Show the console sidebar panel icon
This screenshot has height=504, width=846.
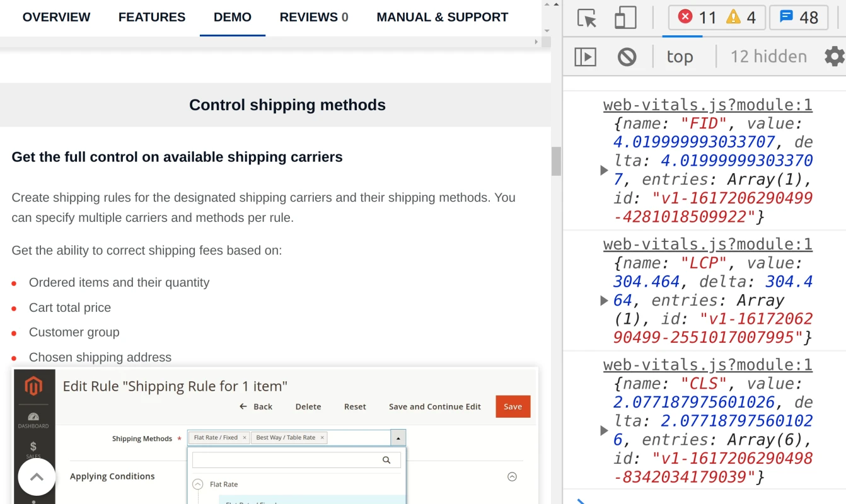coord(585,57)
